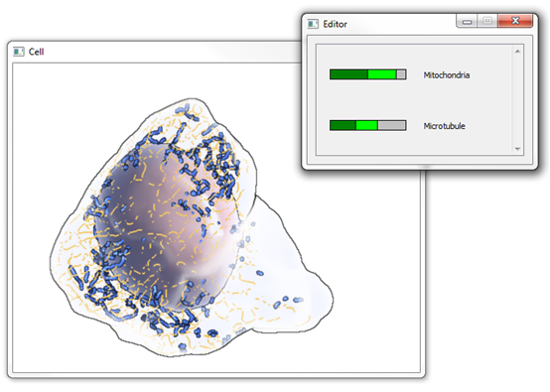Close the Editor window with red X
The width and height of the screenshot is (550, 392).
tap(515, 21)
